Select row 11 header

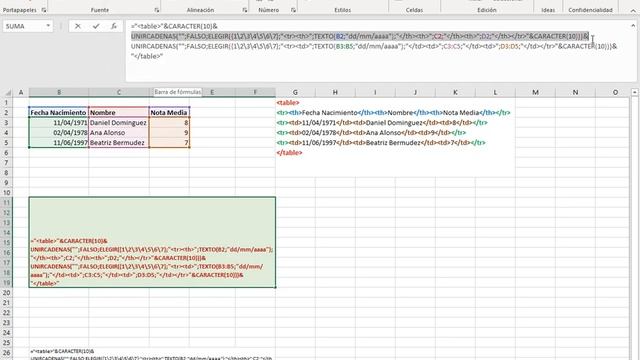click(7, 203)
